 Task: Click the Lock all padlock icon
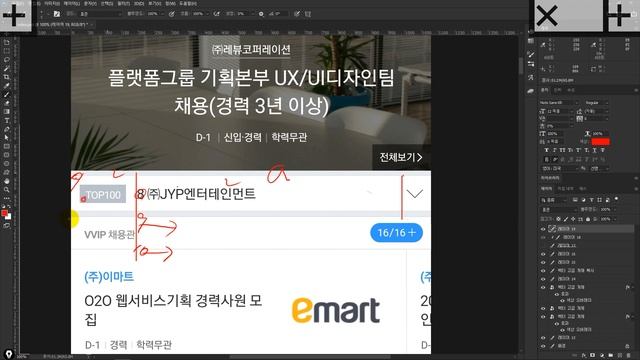588,219
